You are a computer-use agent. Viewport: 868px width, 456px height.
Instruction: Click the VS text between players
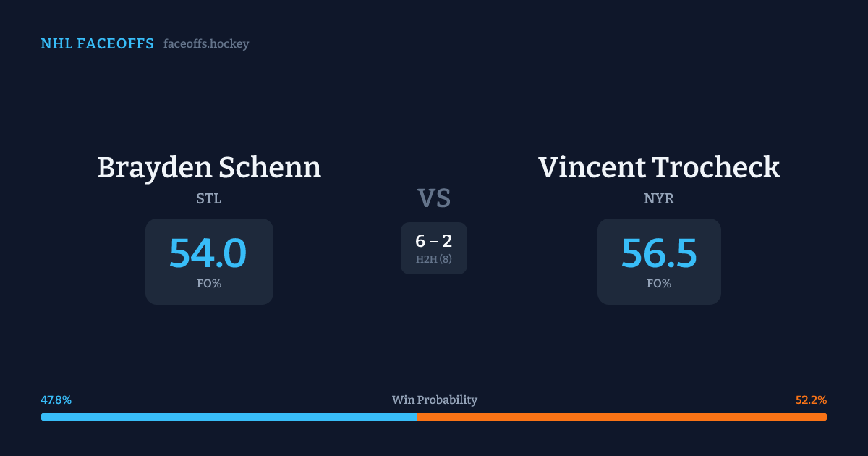[434, 198]
